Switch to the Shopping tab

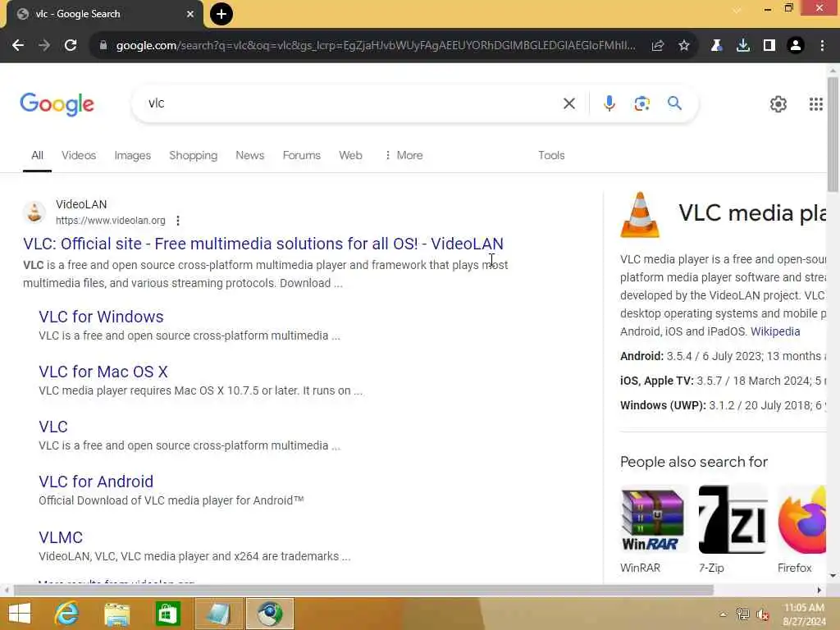click(194, 155)
